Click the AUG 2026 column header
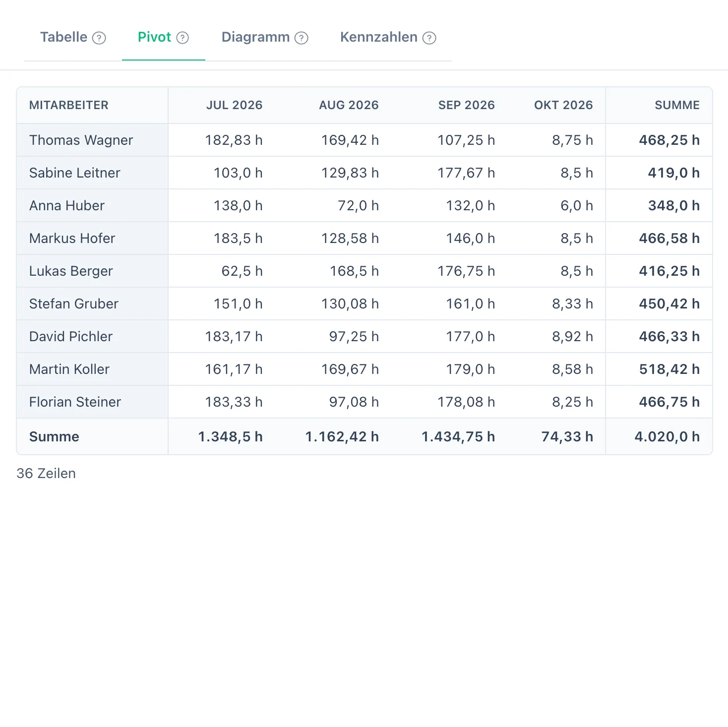Screen dimensions: 728x727 coord(349,105)
